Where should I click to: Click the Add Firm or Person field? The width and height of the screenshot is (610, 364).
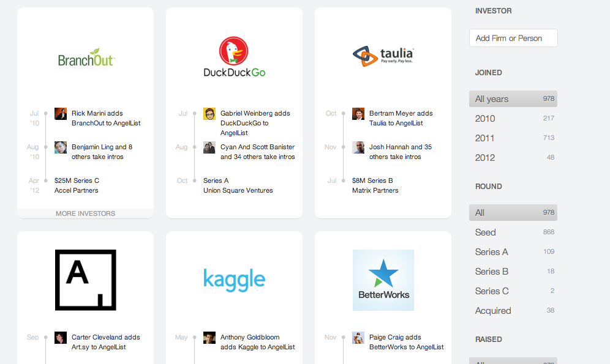click(x=513, y=38)
